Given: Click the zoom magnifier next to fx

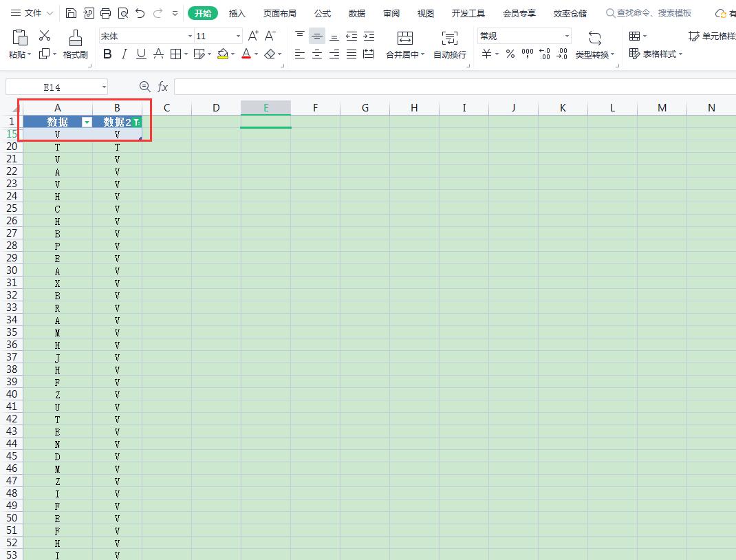Looking at the screenshot, I should [x=145, y=87].
